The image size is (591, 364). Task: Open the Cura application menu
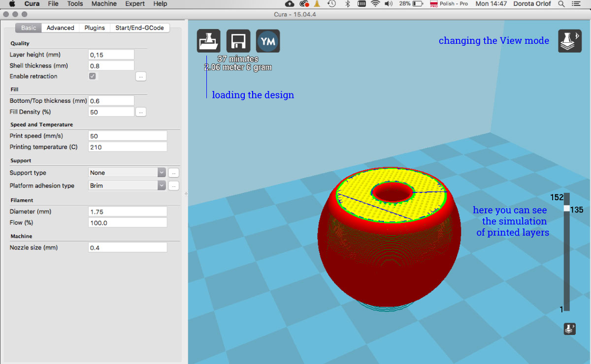point(32,4)
